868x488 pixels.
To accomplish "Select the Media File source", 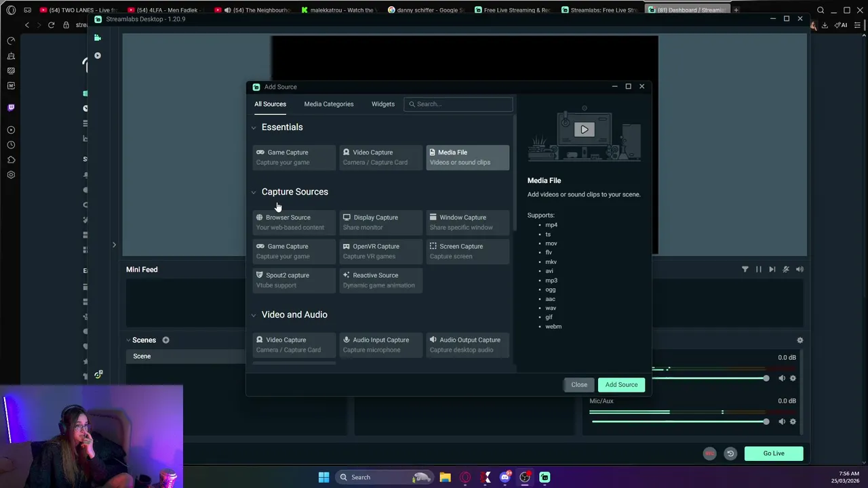I will 467,157.
